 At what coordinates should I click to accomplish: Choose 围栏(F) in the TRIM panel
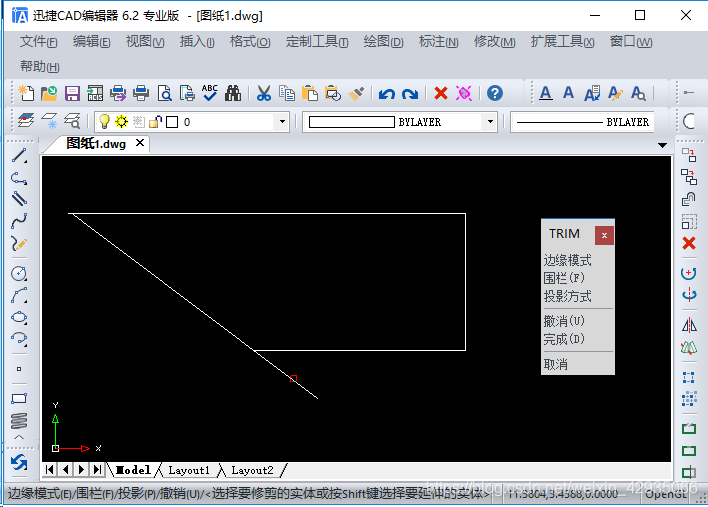[x=564, y=278]
